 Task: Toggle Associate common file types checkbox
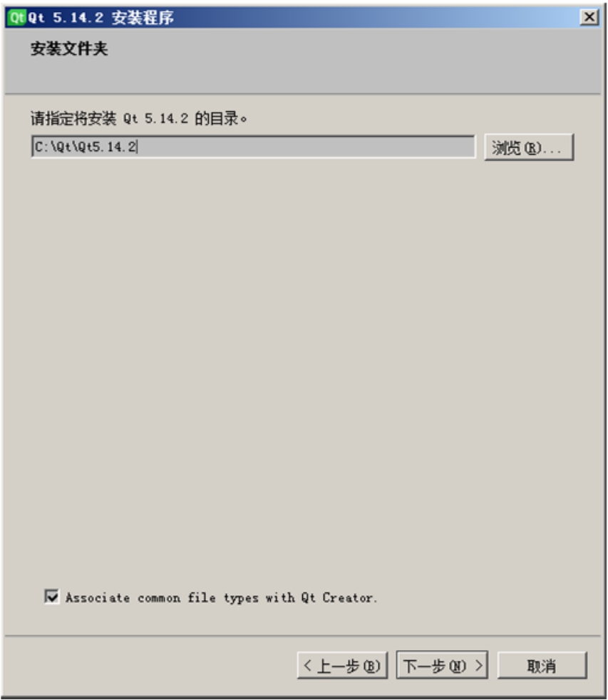[52, 597]
